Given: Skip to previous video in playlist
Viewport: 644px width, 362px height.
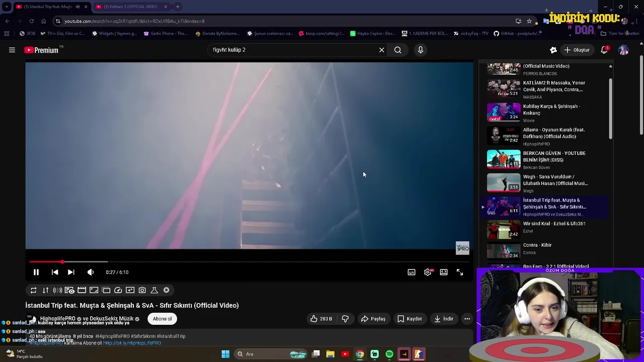Looking at the screenshot, I should click(55, 272).
